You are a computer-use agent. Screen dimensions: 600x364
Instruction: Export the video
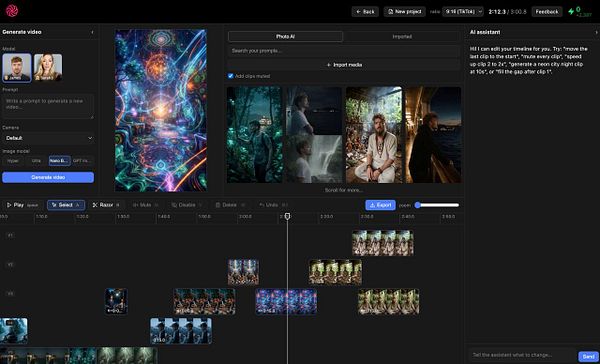pos(380,205)
